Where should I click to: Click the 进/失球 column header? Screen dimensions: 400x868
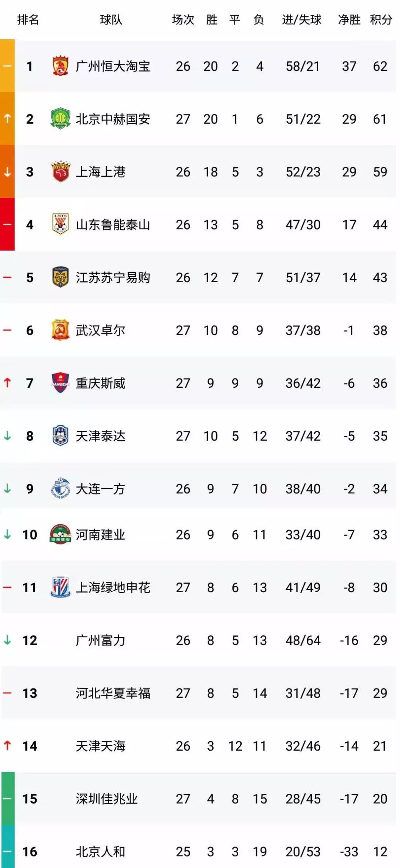coord(301,19)
